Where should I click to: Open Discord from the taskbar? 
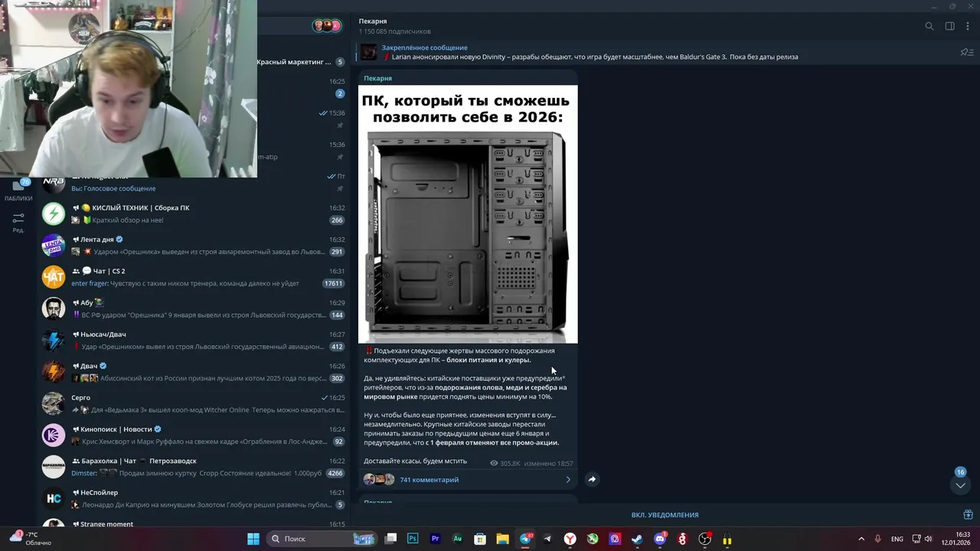click(660, 539)
